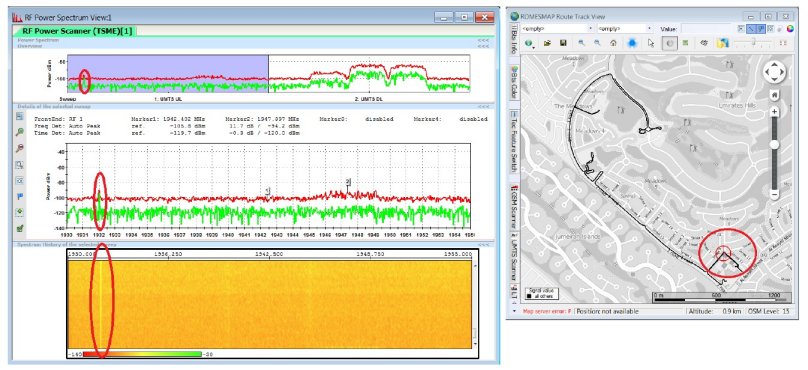Click the Value input field
This screenshot has height=370, width=808.
pyautogui.click(x=707, y=29)
